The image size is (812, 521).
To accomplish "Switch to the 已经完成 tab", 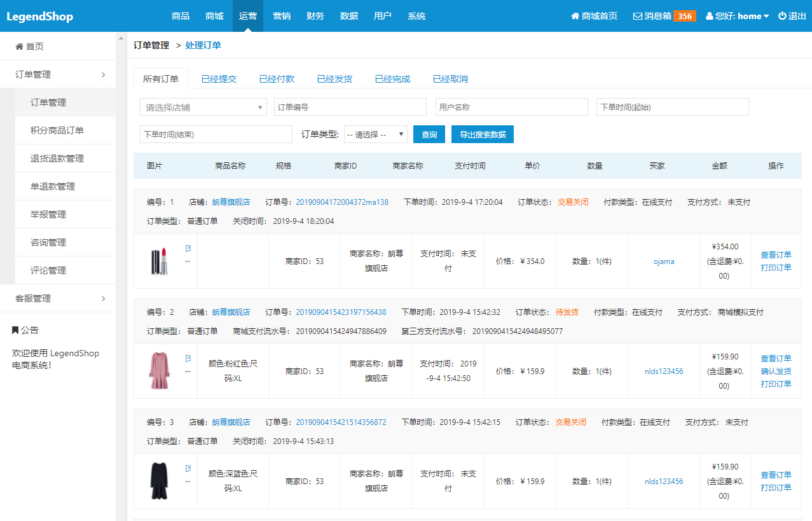I will point(392,79).
